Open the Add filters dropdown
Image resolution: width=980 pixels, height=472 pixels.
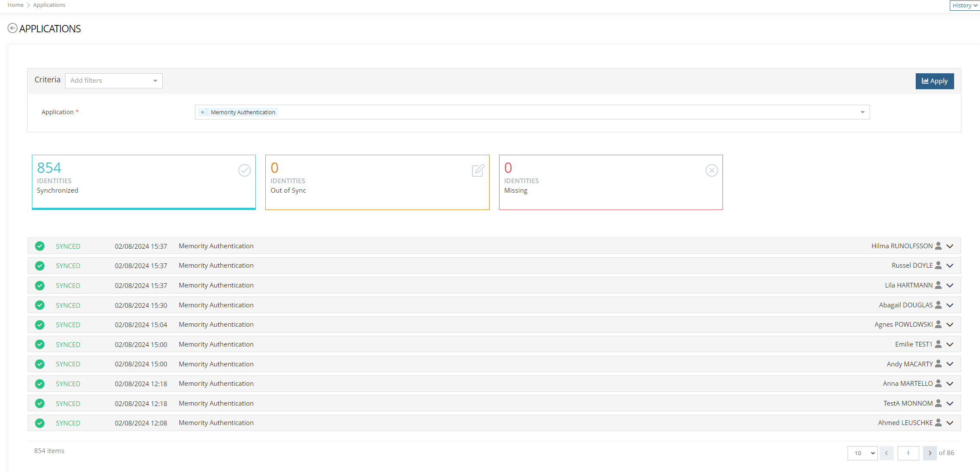113,81
